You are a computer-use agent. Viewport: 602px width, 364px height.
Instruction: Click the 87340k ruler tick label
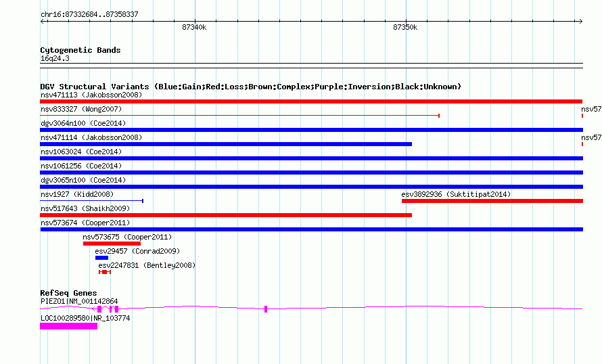pyautogui.click(x=194, y=27)
